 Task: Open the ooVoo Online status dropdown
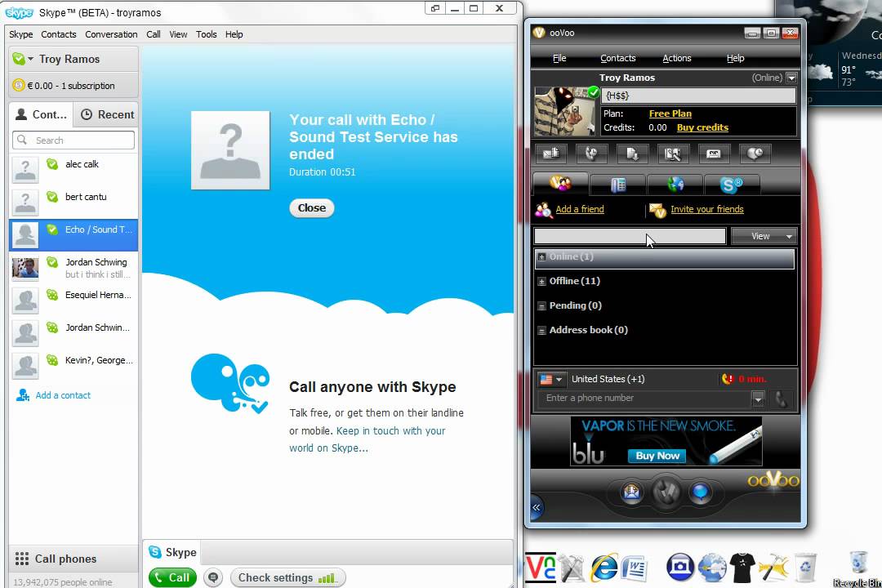tap(791, 78)
